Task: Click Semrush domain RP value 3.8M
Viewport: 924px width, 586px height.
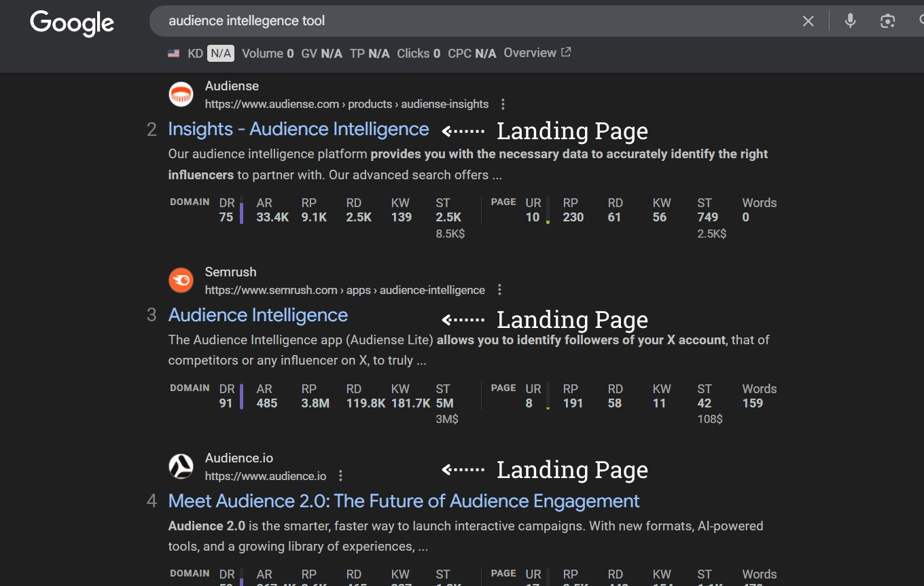Action: tap(315, 403)
